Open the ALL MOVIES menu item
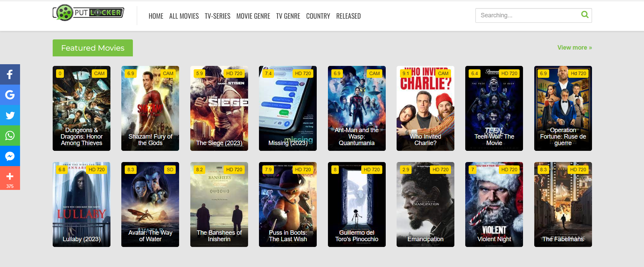 pyautogui.click(x=184, y=16)
